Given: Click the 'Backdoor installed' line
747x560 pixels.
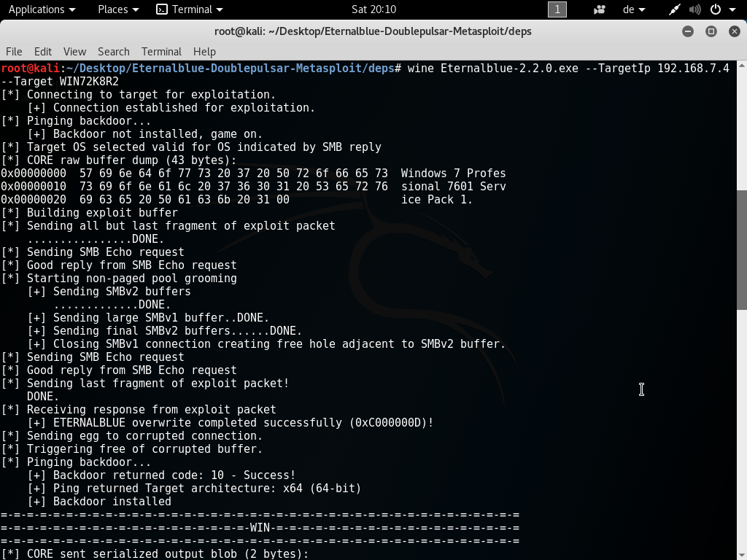Looking at the screenshot, I should (x=99, y=502).
